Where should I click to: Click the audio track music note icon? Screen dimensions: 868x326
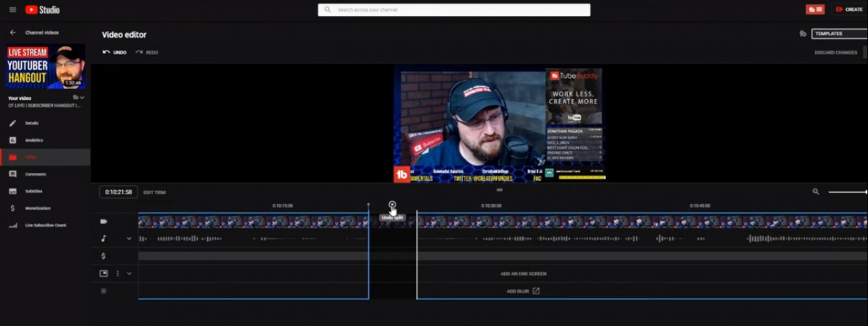click(103, 238)
